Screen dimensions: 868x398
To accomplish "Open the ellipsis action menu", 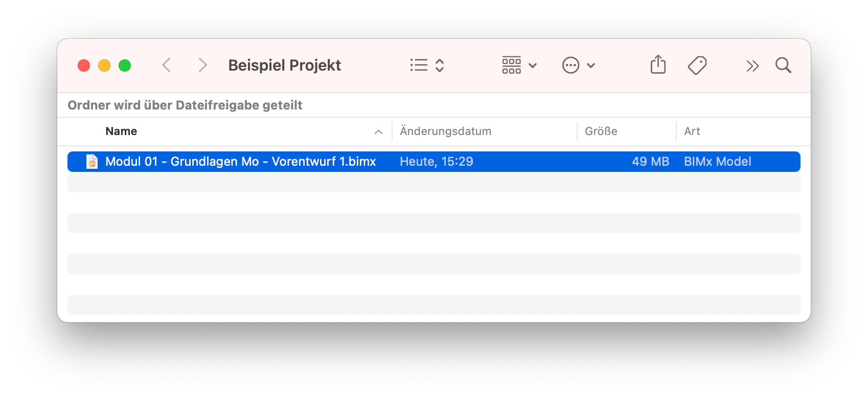I will tap(570, 65).
